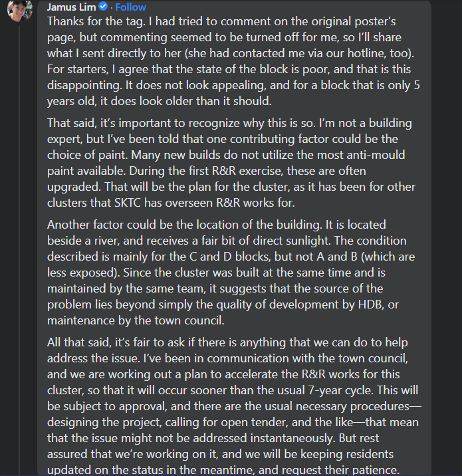Click the paragraph beginning "Another factor could be"
462x476 pixels.
231,273
